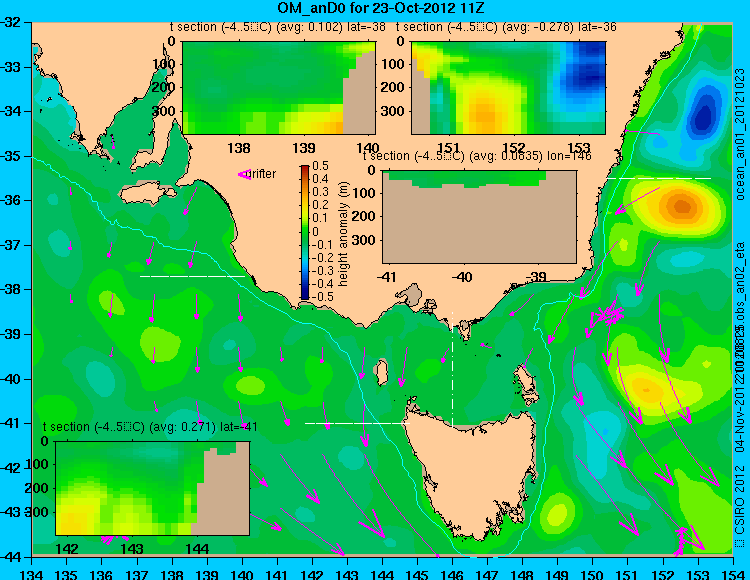This screenshot has height=580, width=750.
Task: Click the 0 tick label on height colorbar
Action: [x=316, y=231]
